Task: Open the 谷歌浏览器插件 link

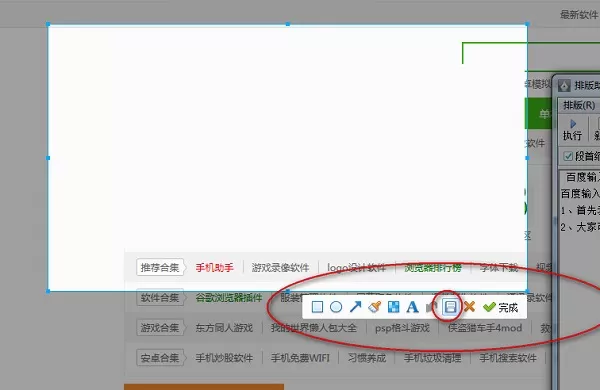Action: (x=229, y=297)
